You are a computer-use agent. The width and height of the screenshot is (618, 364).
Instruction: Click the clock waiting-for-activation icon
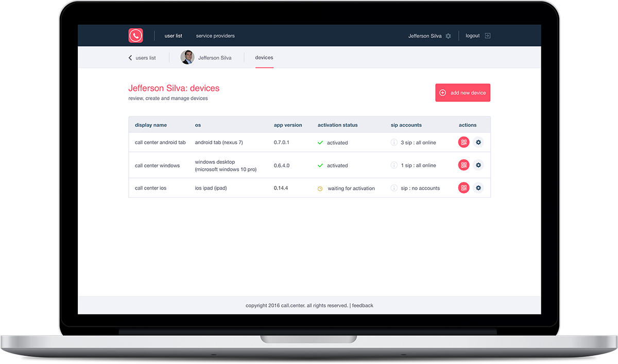click(x=320, y=188)
